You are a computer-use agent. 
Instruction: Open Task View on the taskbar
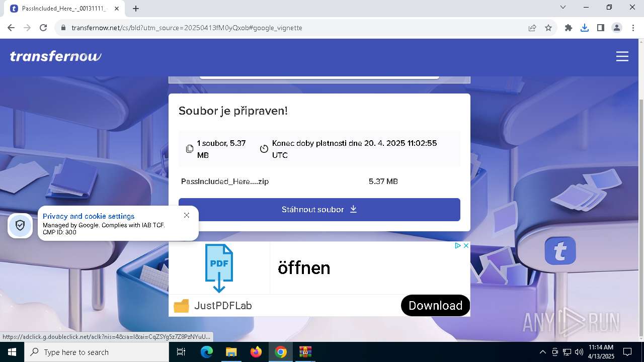click(181, 352)
